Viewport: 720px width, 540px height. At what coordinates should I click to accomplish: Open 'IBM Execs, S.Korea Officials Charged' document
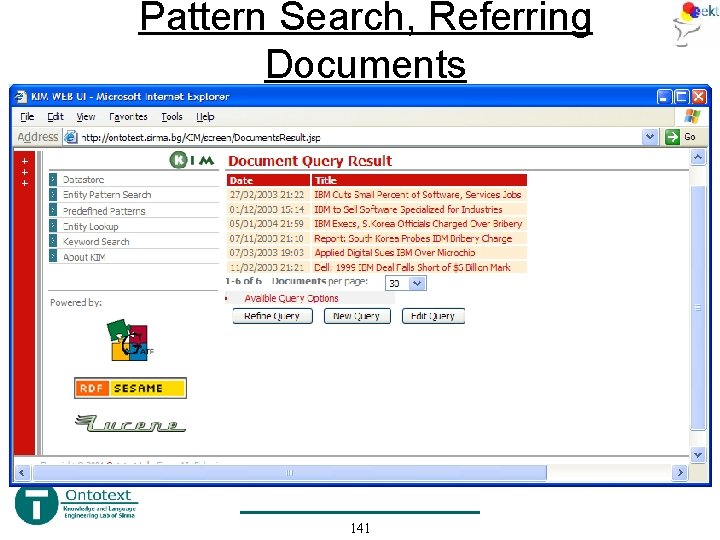[418, 224]
